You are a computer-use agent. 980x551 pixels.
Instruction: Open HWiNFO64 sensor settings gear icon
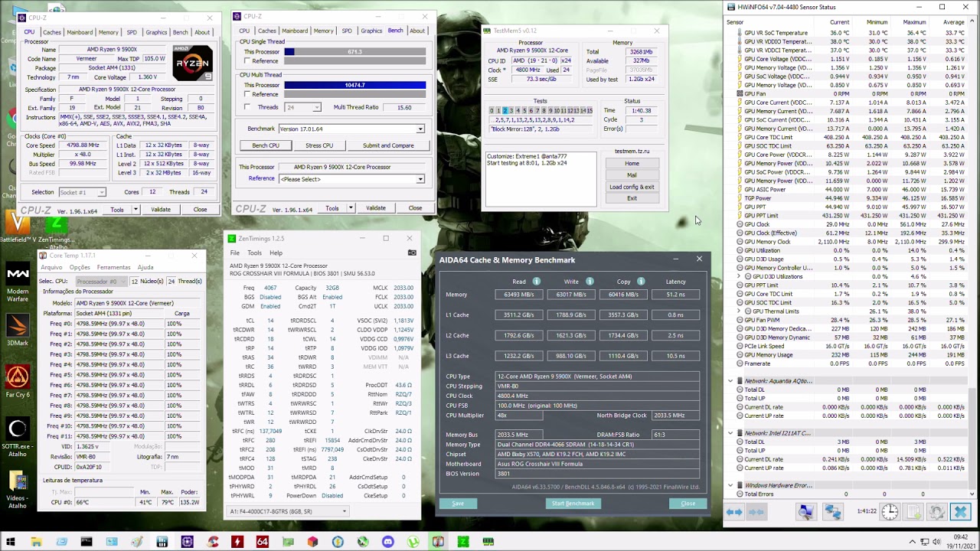[936, 512]
